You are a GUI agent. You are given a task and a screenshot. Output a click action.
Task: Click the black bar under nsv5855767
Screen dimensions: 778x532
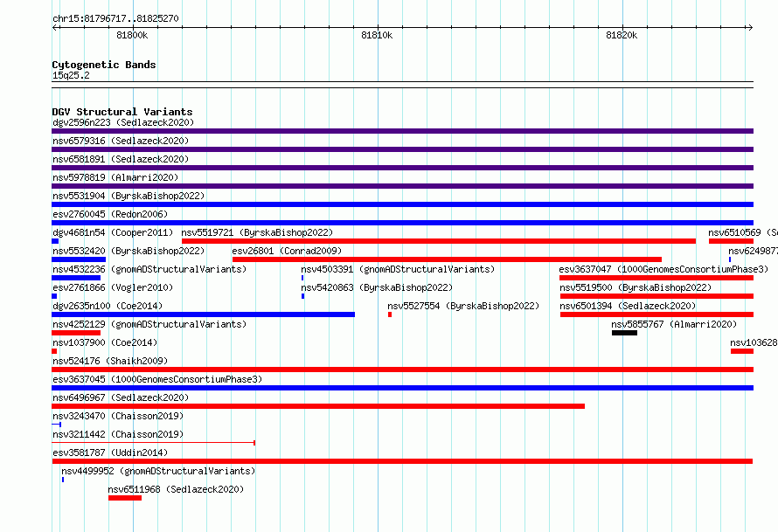[x=624, y=333]
